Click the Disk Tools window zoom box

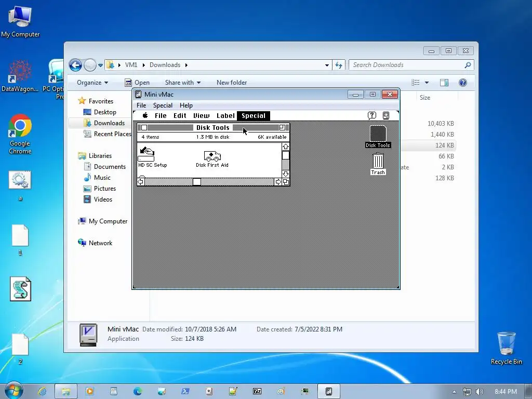[x=282, y=128]
